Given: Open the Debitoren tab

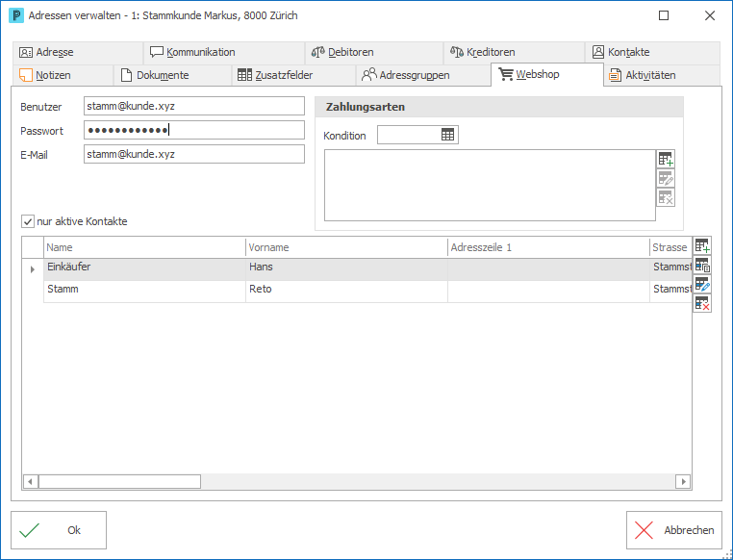Looking at the screenshot, I should point(374,52).
